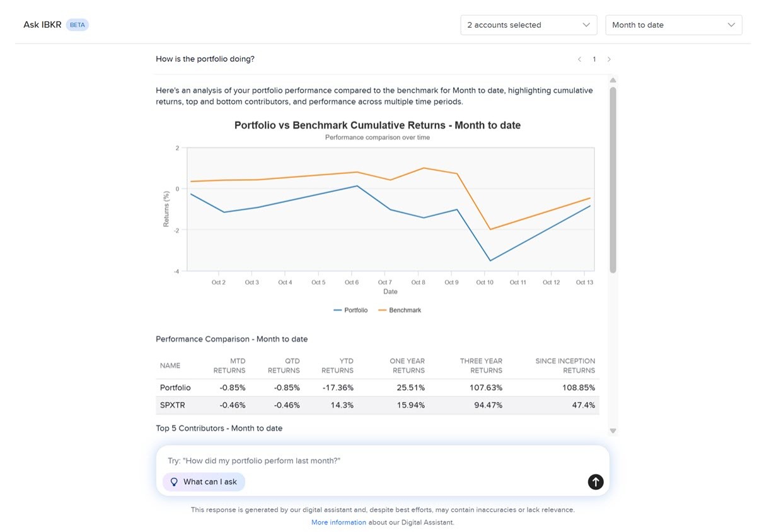This screenshot has width=757, height=532.
Task: Toggle the Benchmark series in the chart legend
Action: click(399, 309)
